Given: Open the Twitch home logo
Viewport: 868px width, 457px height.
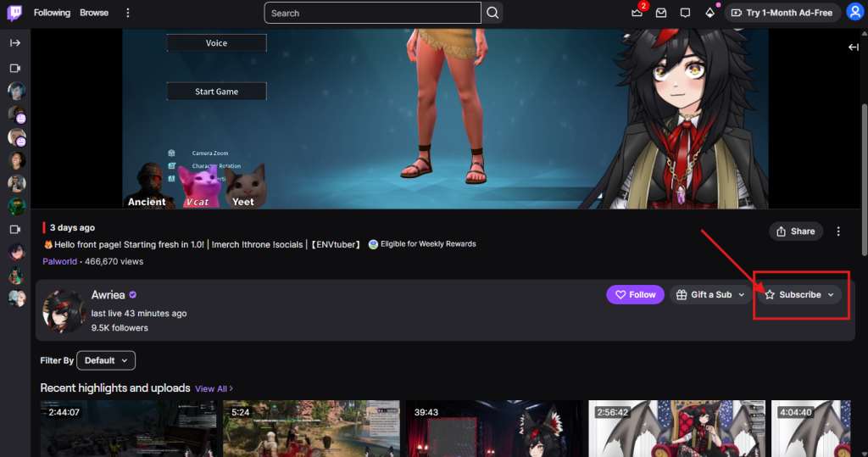Looking at the screenshot, I should pyautogui.click(x=15, y=13).
